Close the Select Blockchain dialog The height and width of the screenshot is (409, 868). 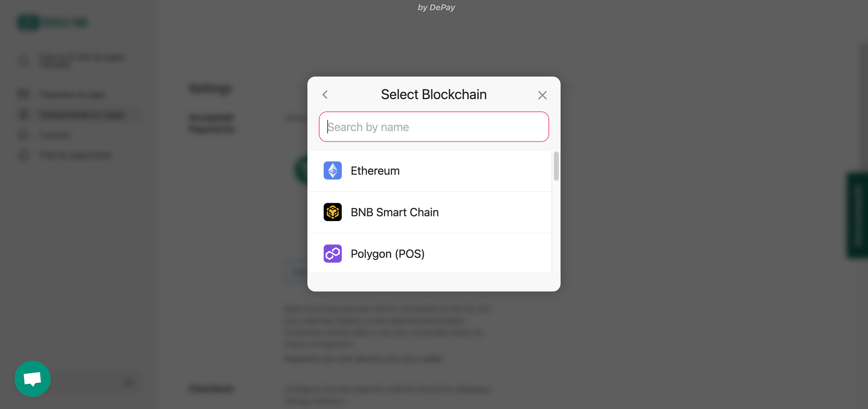click(x=542, y=95)
